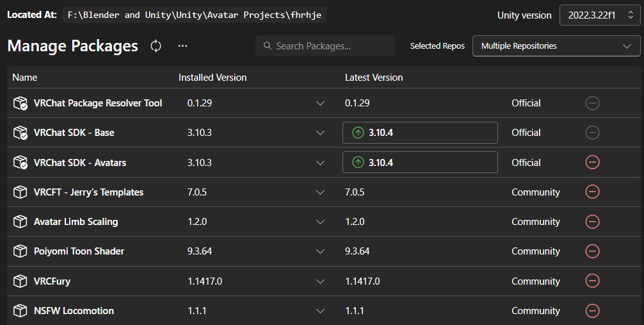
Task: Click latest version 1.1.1 value
Action: pyautogui.click(x=355, y=311)
